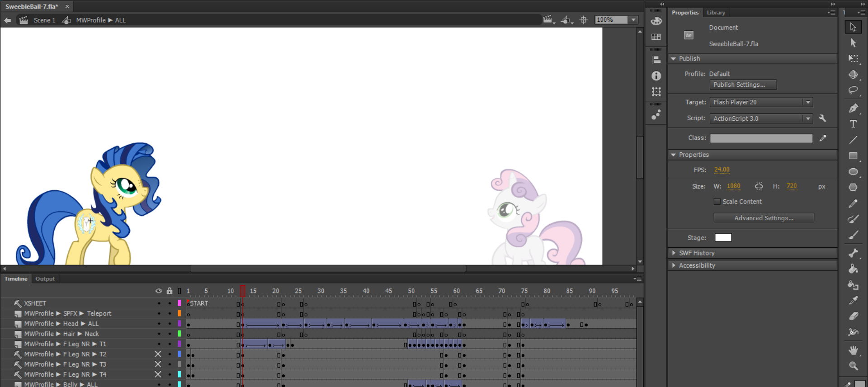
Task: Switch to the Library tab
Action: 716,13
